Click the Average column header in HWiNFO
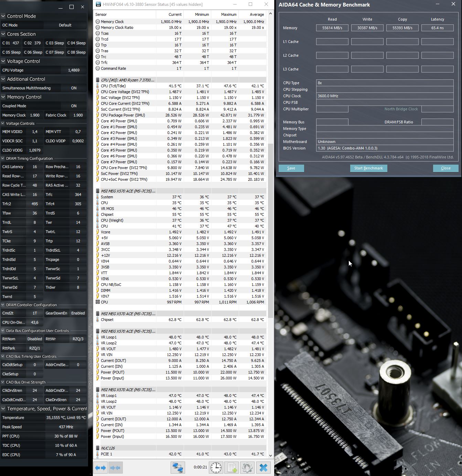Viewport: 462px width, 476px height. pyautogui.click(x=252, y=14)
